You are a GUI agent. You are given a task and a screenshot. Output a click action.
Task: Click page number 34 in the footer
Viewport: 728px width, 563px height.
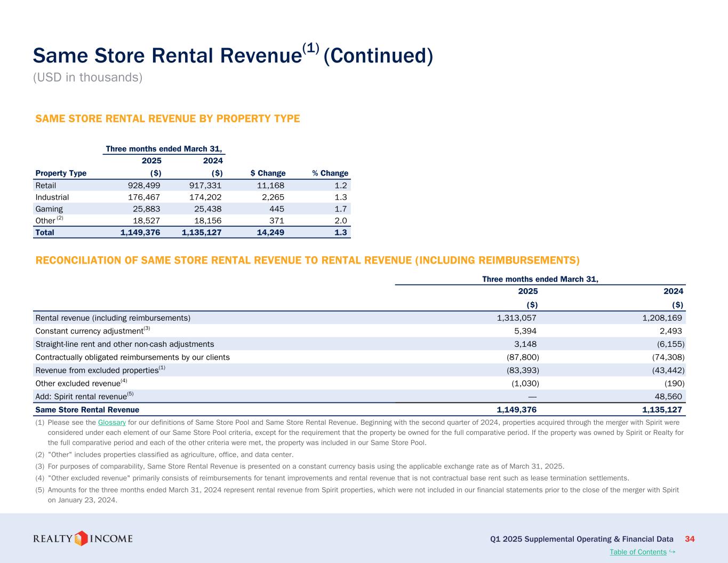click(690, 539)
